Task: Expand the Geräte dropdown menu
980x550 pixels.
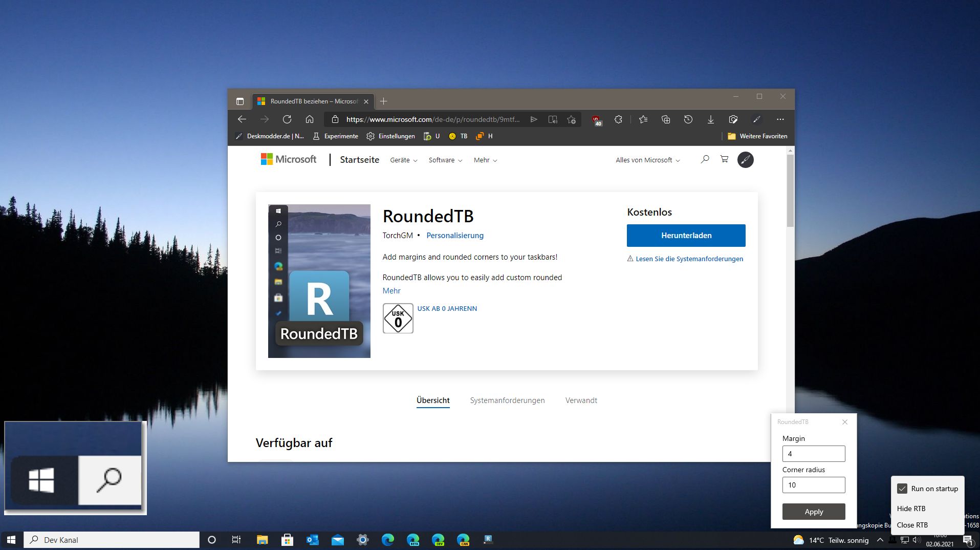Action: (x=403, y=160)
